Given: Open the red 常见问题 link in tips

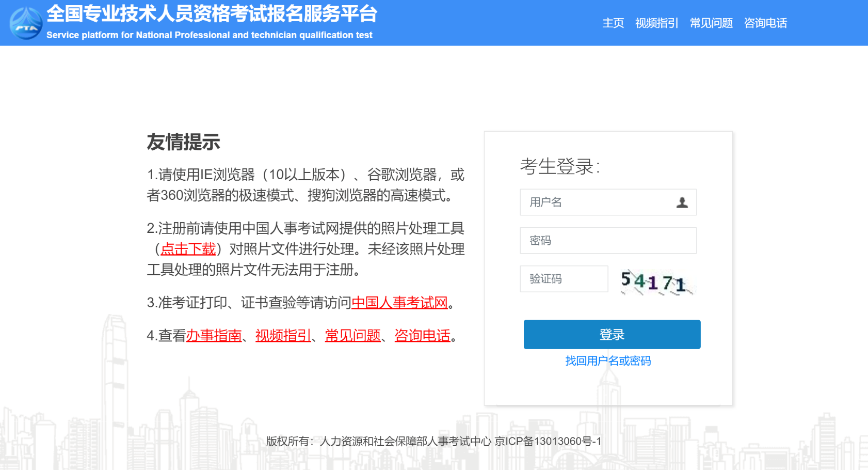Looking at the screenshot, I should pos(353,336).
